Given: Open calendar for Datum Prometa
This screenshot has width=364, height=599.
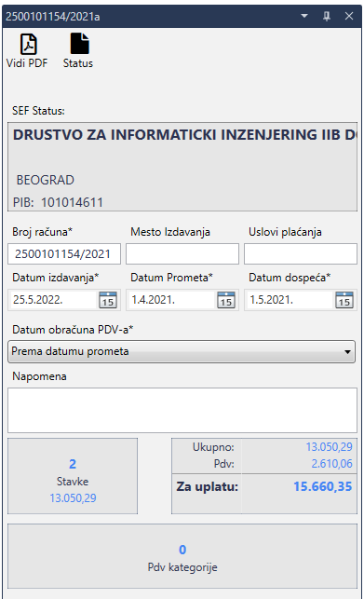Looking at the screenshot, I should coord(226,300).
